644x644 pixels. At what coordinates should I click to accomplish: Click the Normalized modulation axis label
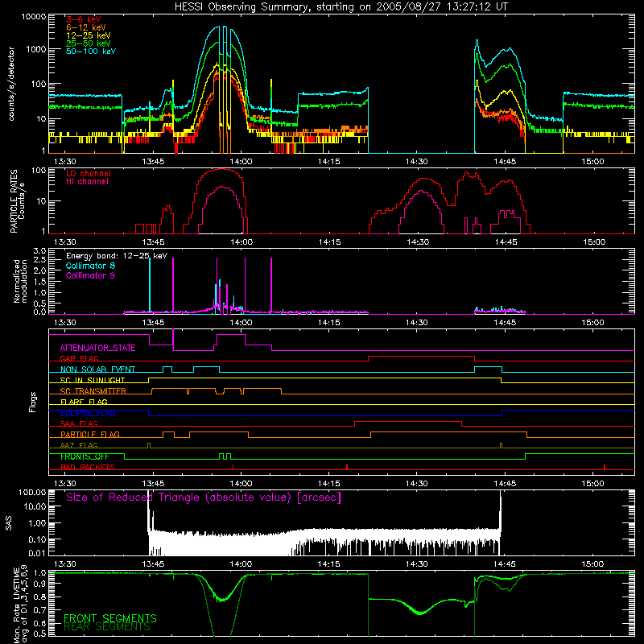20,281
